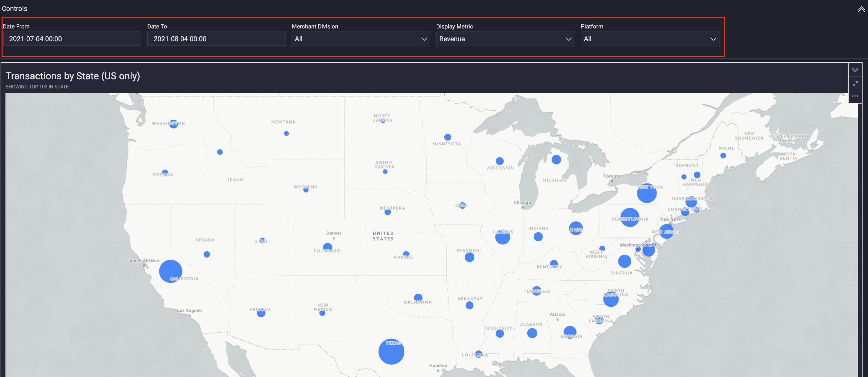
Task: Select the North Dakota bubble on the map
Action: 383,121
